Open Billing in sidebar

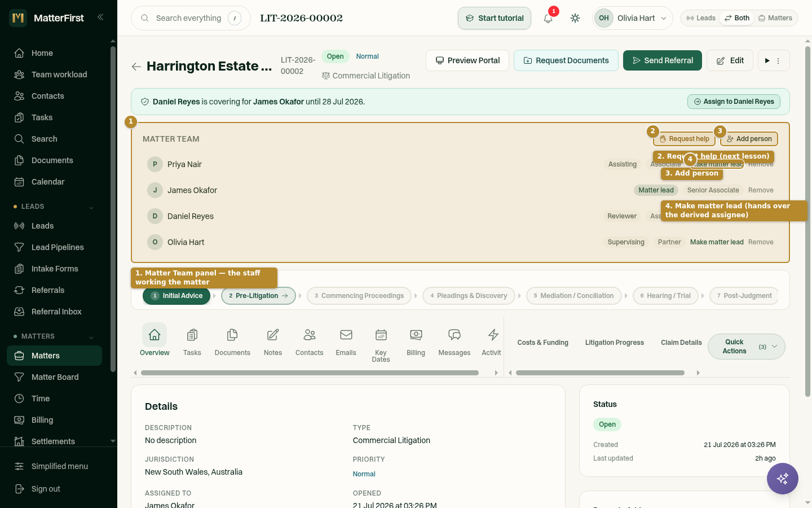[x=54, y=420]
